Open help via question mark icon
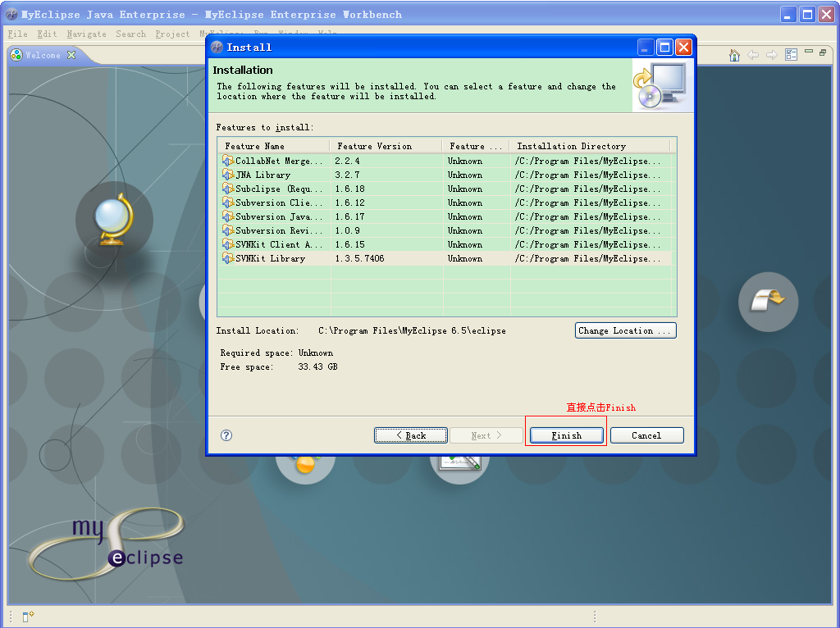Image resolution: width=840 pixels, height=628 pixels. (226, 435)
